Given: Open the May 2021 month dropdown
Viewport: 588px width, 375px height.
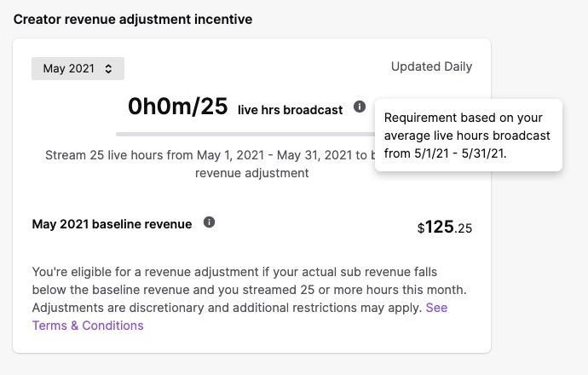Looking at the screenshot, I should coord(78,68).
